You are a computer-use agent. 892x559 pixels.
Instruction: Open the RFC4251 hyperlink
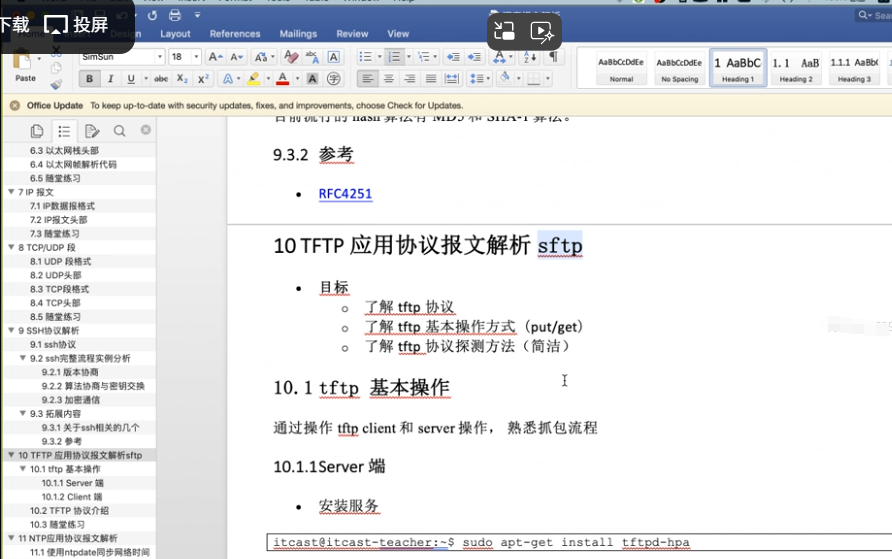point(345,194)
